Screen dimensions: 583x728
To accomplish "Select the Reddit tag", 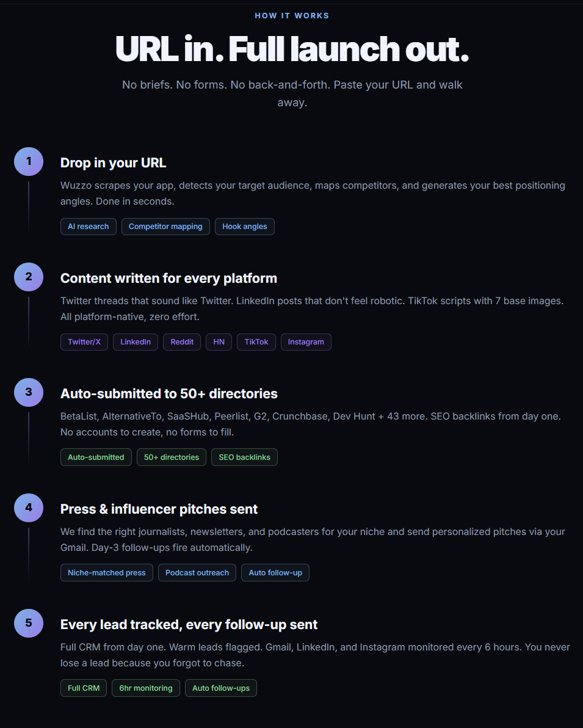I will [182, 342].
